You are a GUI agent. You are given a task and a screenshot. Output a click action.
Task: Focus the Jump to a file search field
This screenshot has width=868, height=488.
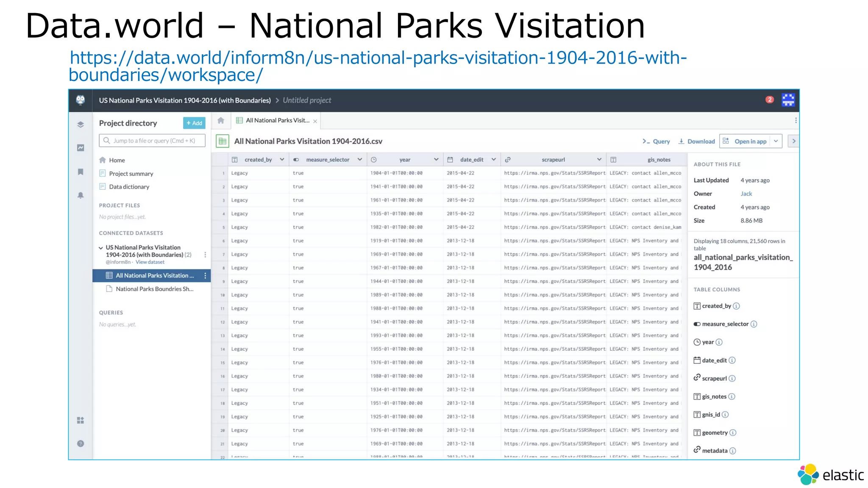152,141
